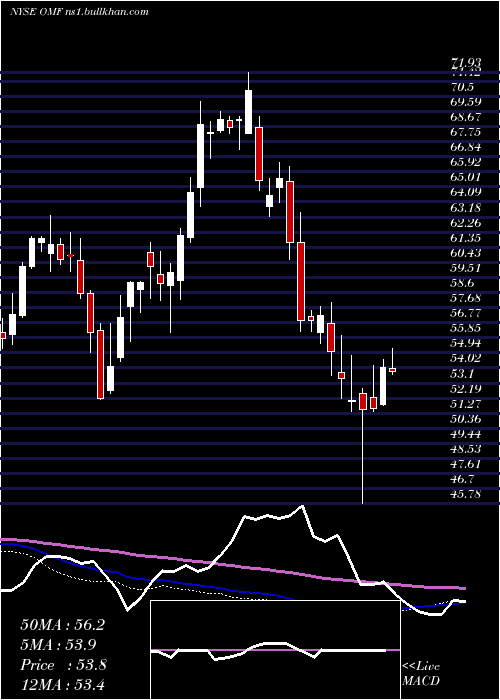The width and height of the screenshot is (500, 700).
Task: Click the MACD inset chart box
Action: click(x=275, y=650)
